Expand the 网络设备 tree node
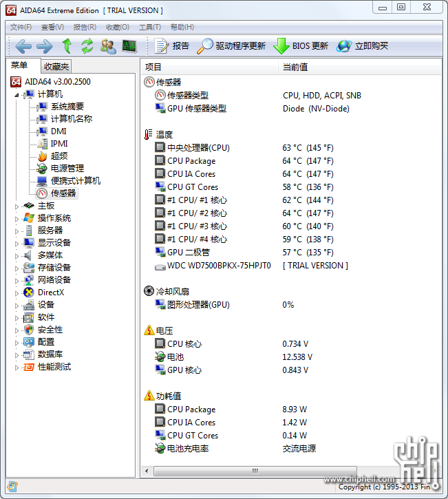Screen dimensions: 448x499 [17, 281]
